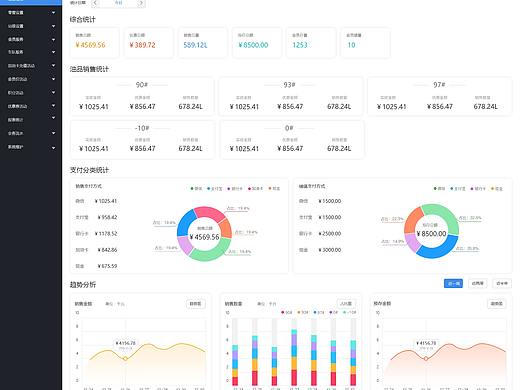Image resolution: width=520 pixels, height=390 pixels.
Task: Toggle yellow legend item in ¥8500.00 donut card
Action: coord(497,189)
